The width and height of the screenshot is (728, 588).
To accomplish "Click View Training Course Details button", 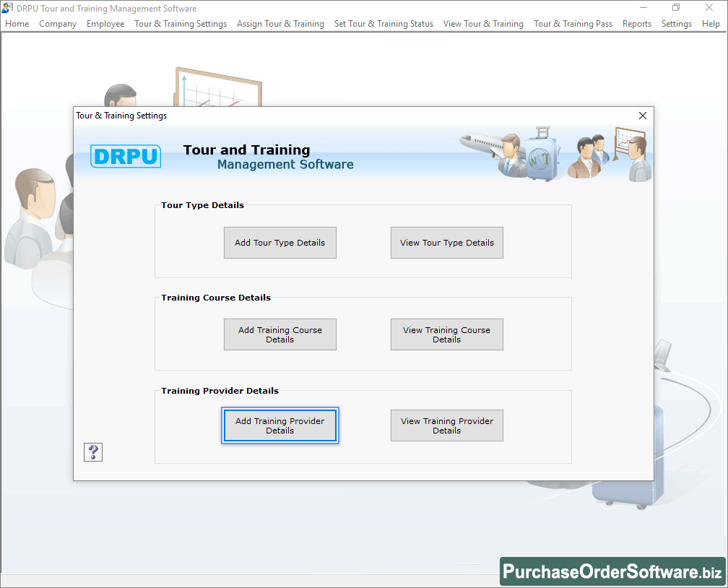I will [446, 334].
